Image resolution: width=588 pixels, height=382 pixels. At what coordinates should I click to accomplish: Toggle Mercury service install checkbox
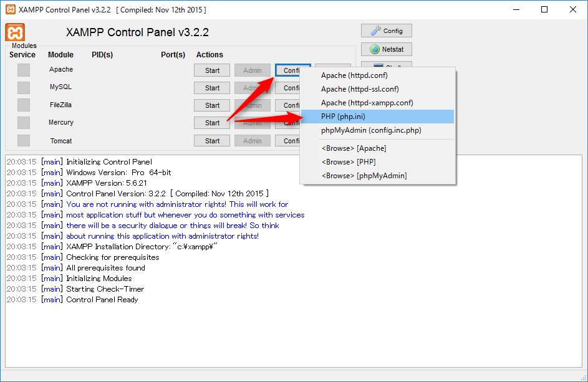24,123
